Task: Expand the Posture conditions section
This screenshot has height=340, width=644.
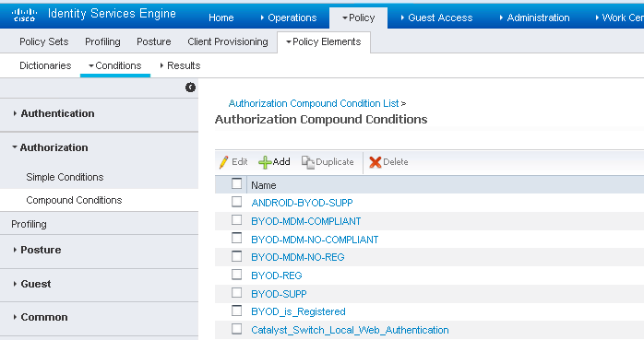Action: pos(41,250)
